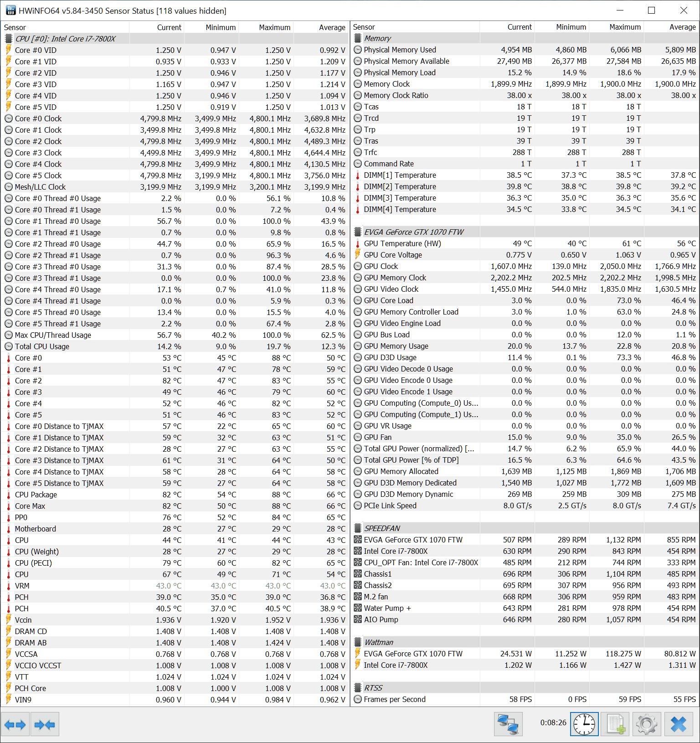The height and width of the screenshot is (743, 700).
Task: Click the clock icon beside Core #0 Clock
Action: (9, 119)
